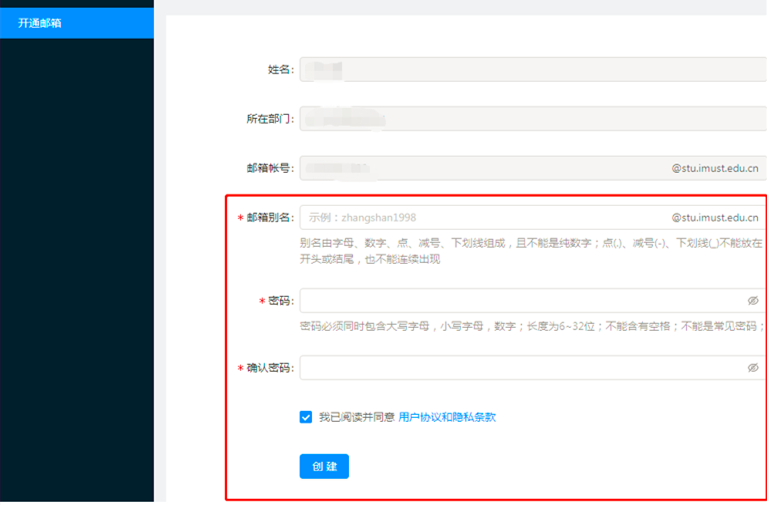
Task: Click the 邮箱别名 label text
Action: (x=270, y=218)
